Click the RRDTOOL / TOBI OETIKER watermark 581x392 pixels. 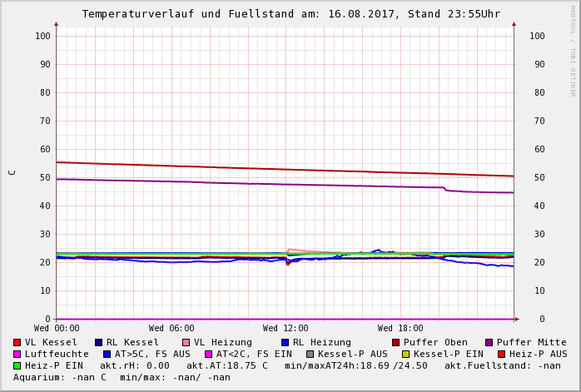[x=573, y=50]
